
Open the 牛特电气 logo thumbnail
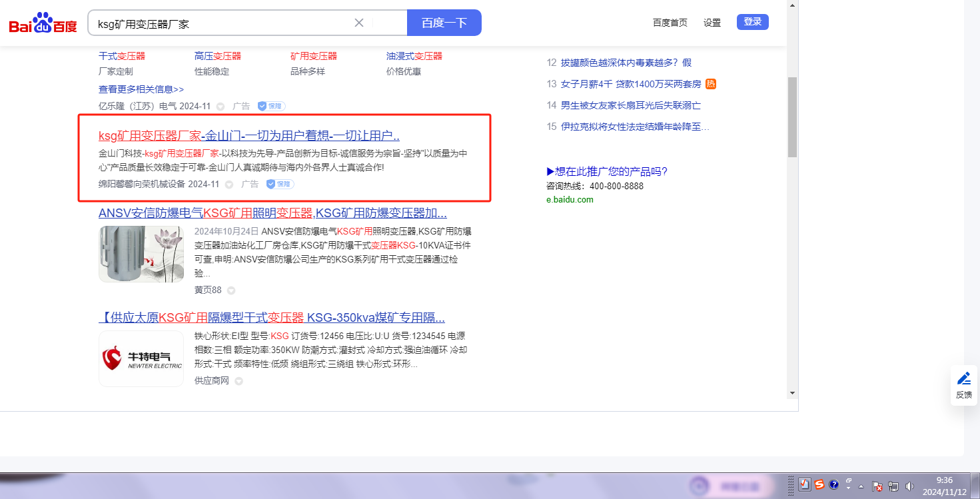click(141, 358)
